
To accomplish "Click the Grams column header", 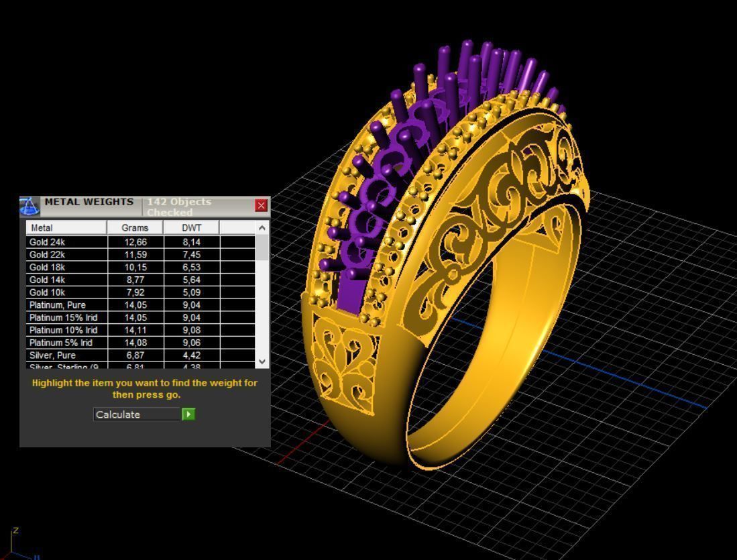I will click(x=135, y=227).
